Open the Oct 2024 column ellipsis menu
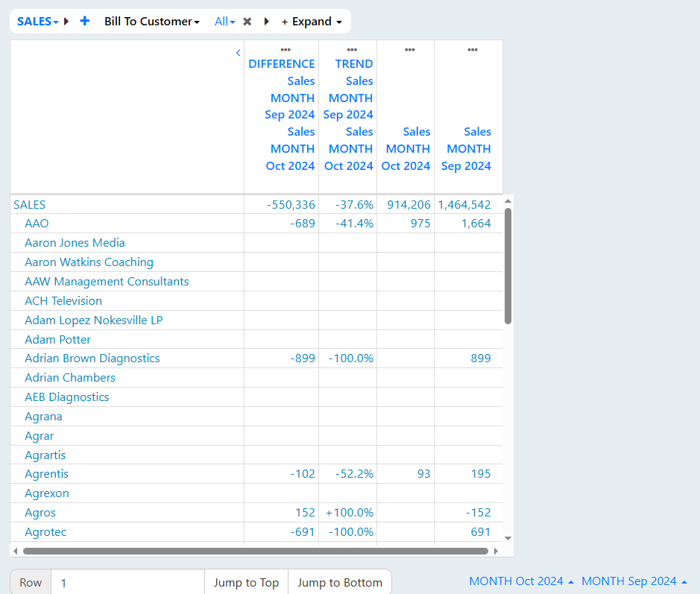700x594 pixels. pyautogui.click(x=410, y=49)
